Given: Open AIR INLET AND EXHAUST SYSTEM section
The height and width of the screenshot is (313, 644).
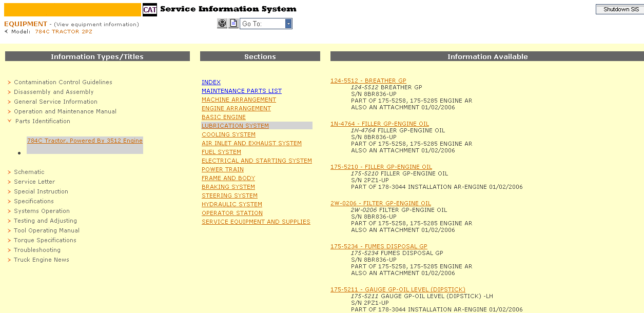Looking at the screenshot, I should pyautogui.click(x=251, y=143).
